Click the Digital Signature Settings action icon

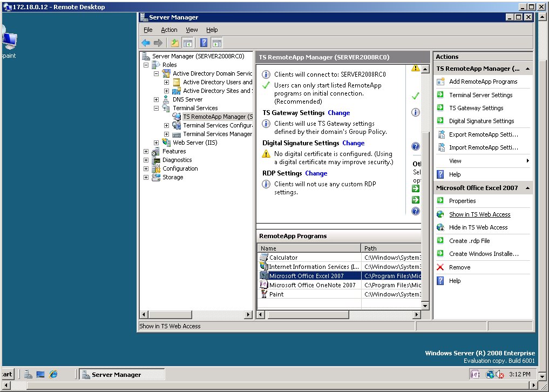point(440,121)
